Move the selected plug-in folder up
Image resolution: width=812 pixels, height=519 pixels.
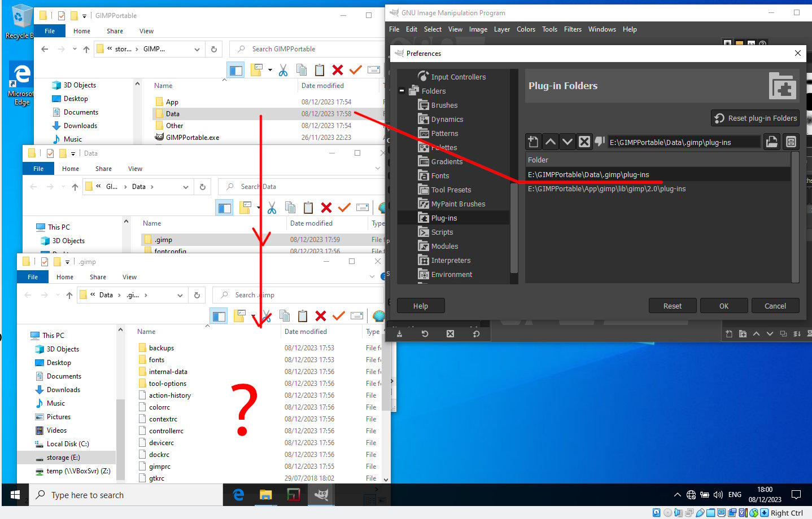(x=550, y=142)
